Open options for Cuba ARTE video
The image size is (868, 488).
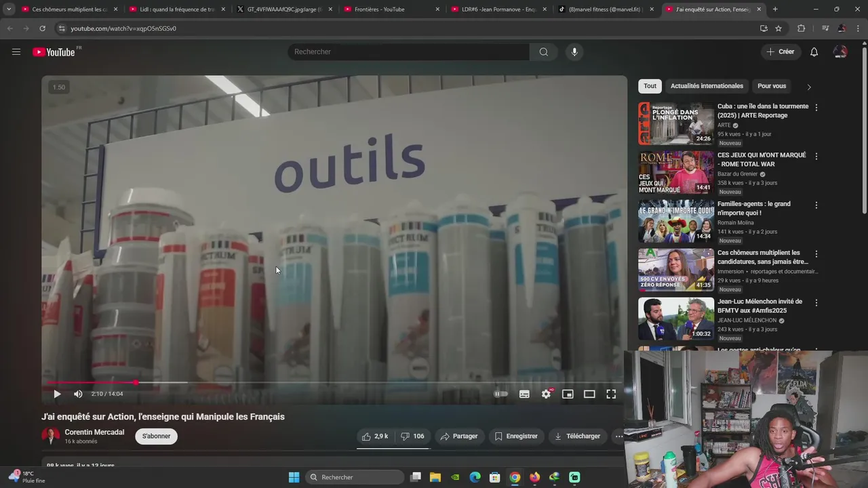(x=816, y=108)
